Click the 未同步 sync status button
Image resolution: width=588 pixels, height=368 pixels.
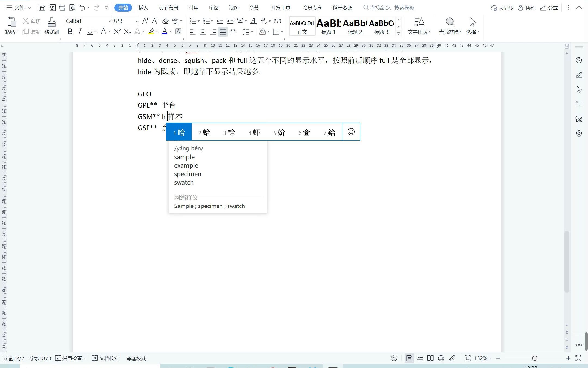coord(502,8)
